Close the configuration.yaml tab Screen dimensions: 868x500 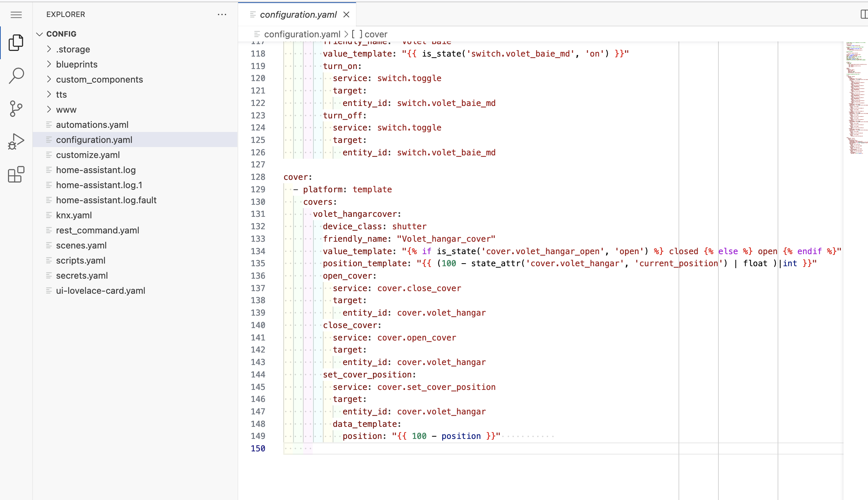click(x=346, y=14)
